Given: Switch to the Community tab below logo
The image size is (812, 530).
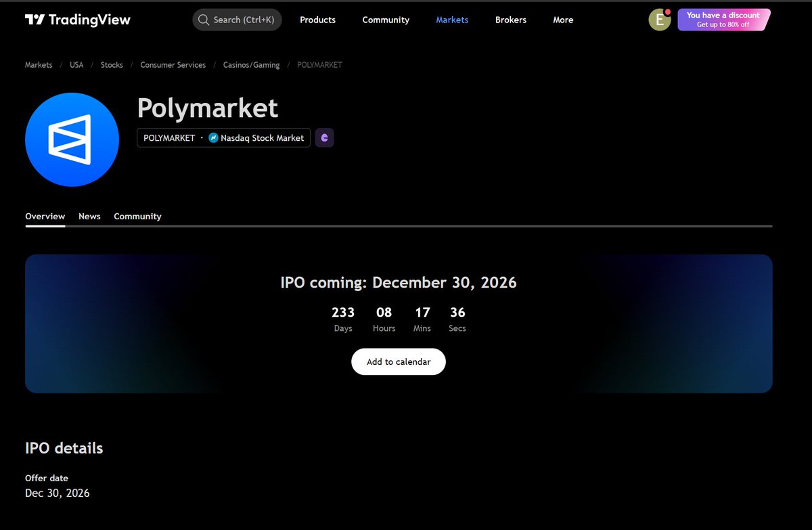Looking at the screenshot, I should (137, 217).
